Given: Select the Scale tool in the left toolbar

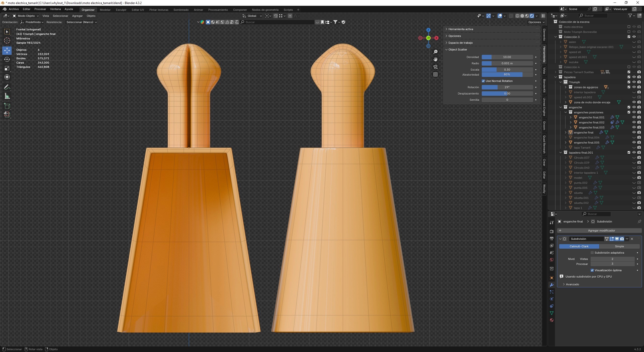Looking at the screenshot, I should [x=7, y=68].
